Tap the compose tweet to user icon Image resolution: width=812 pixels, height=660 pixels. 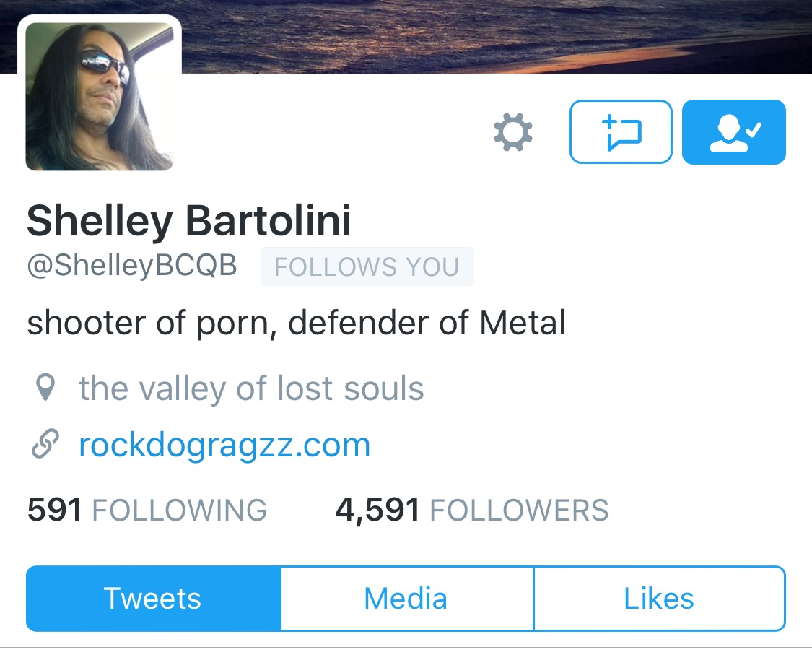coord(621,131)
